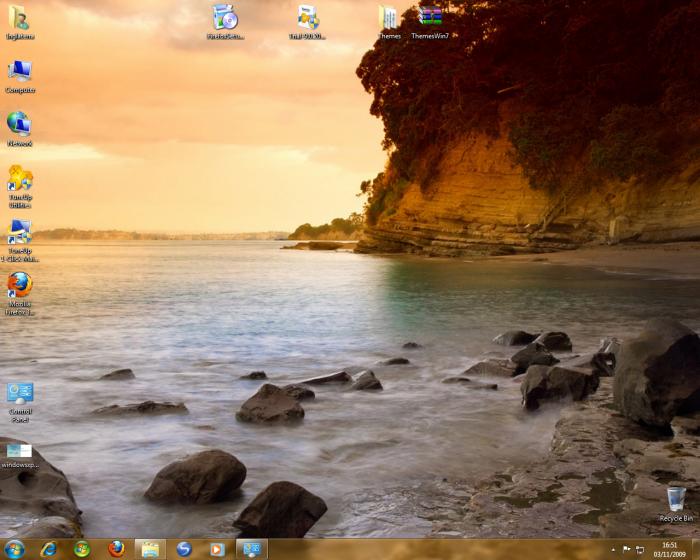700x560 pixels.
Task: Launch Internet Explorer from the taskbar
Action: [x=48, y=549]
